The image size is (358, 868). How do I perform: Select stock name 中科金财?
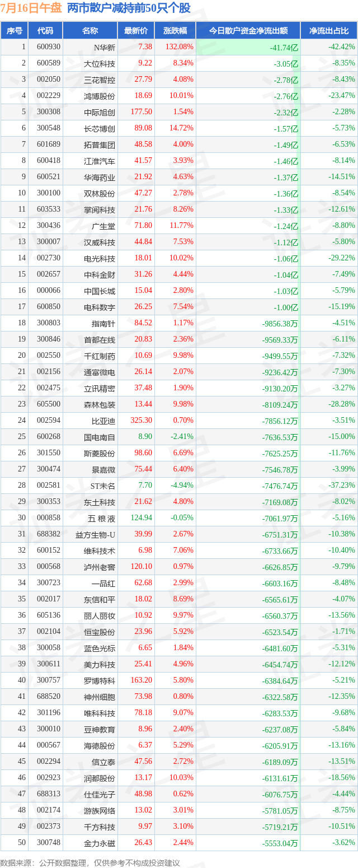tap(100, 274)
